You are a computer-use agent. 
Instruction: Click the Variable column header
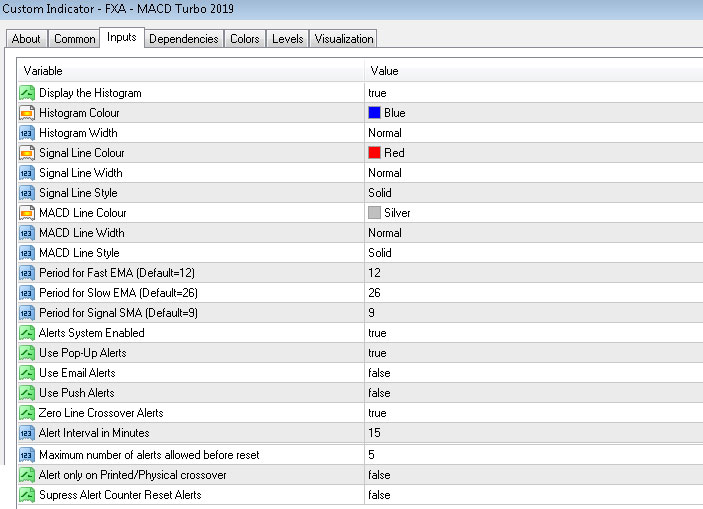pos(190,71)
